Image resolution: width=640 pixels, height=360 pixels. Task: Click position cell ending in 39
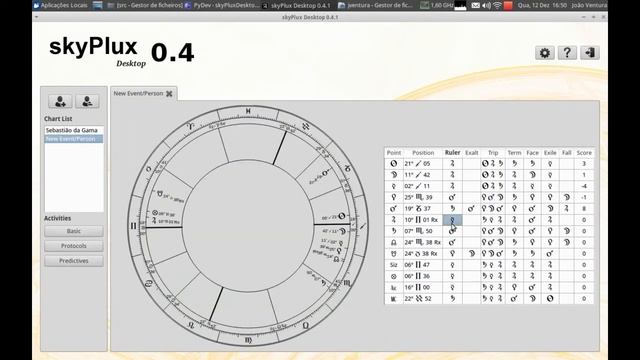[x=423, y=198]
